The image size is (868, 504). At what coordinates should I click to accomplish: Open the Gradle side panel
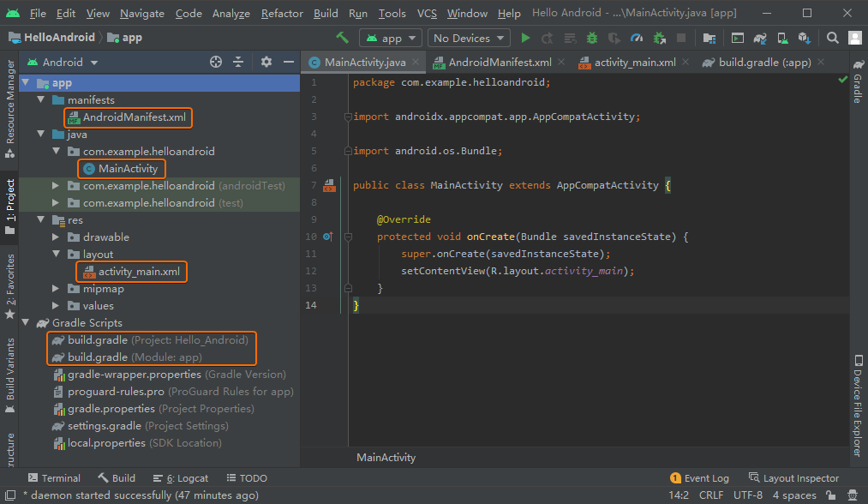(x=858, y=81)
